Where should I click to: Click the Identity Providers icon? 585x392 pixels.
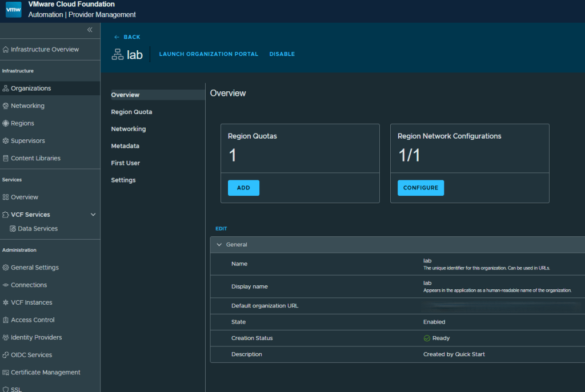click(6, 338)
